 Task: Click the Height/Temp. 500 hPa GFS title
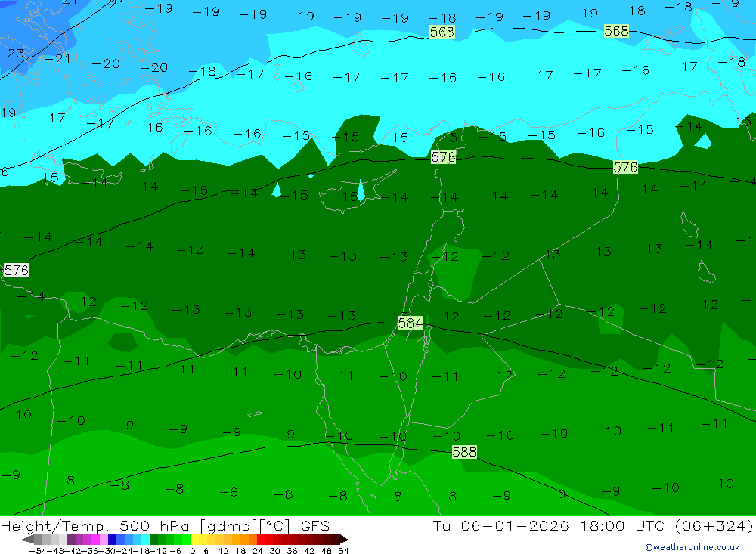165,525
